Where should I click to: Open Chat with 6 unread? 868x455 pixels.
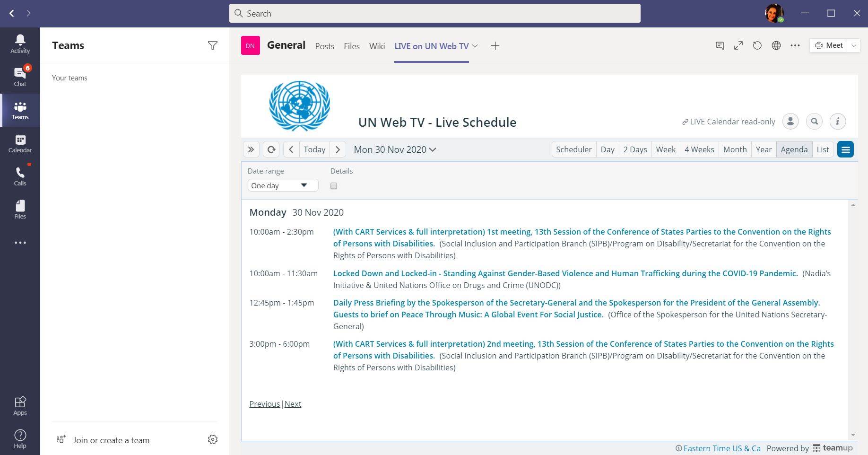(20, 77)
